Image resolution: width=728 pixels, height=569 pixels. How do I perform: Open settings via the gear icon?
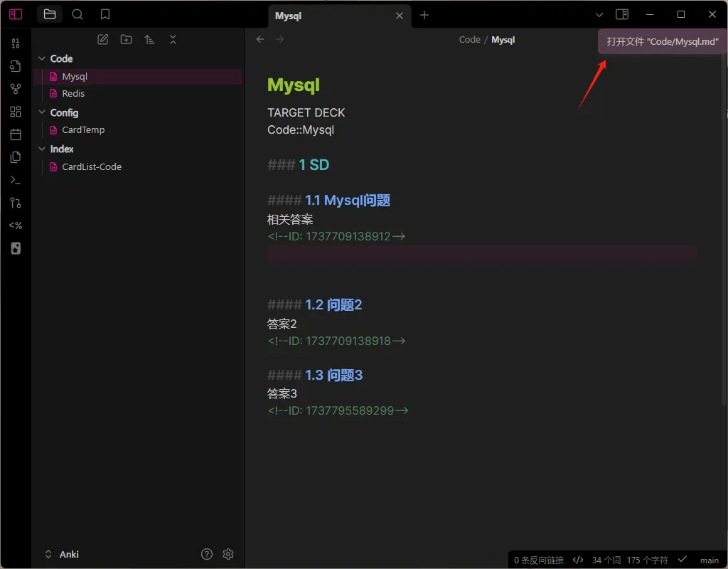pyautogui.click(x=228, y=554)
